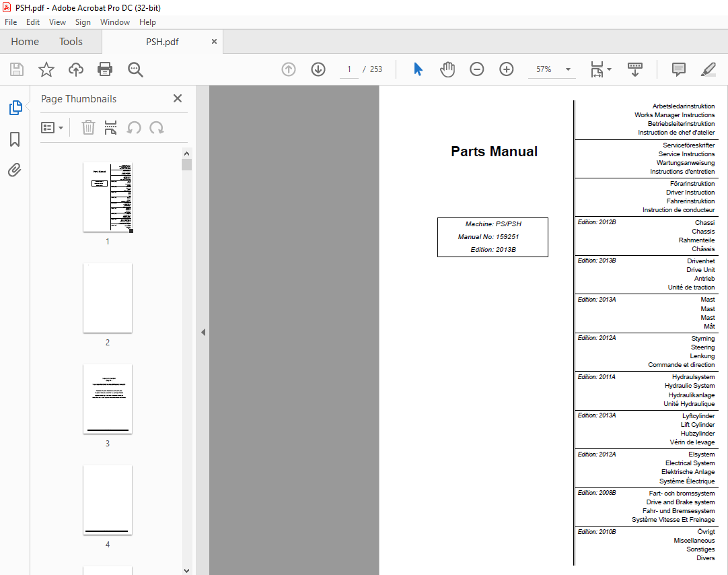Image resolution: width=728 pixels, height=575 pixels.
Task: Click the 'Lift Cylinder' index entry
Action: coord(698,424)
